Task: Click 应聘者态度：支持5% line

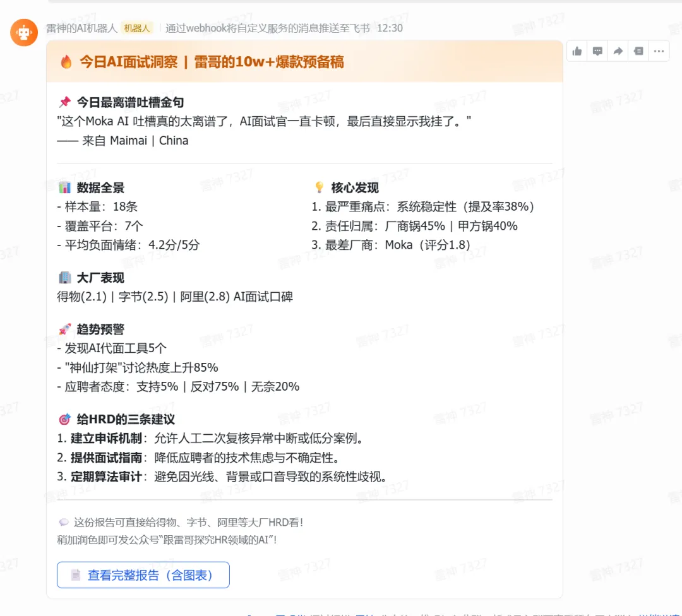Action: click(178, 386)
